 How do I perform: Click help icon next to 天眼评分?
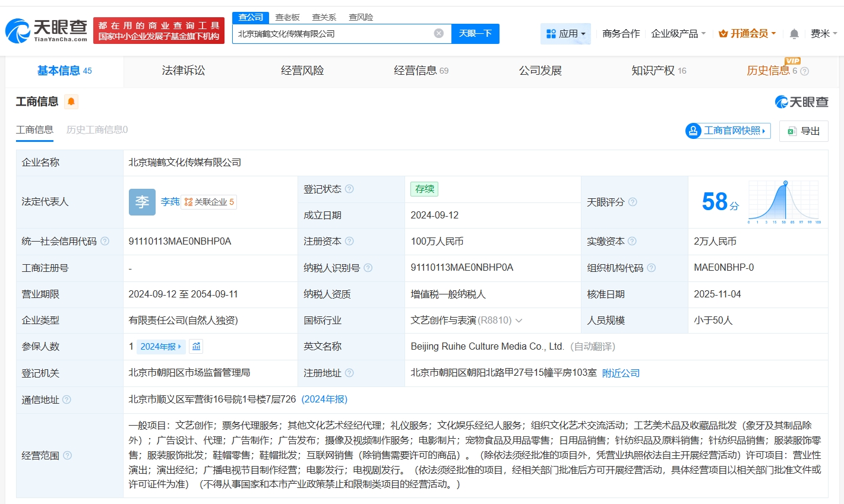[633, 202]
